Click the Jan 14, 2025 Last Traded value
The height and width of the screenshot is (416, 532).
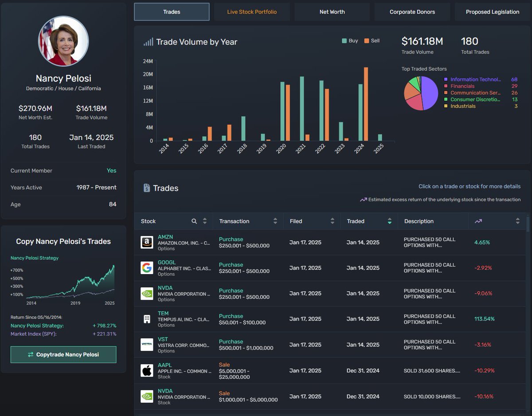coord(91,137)
